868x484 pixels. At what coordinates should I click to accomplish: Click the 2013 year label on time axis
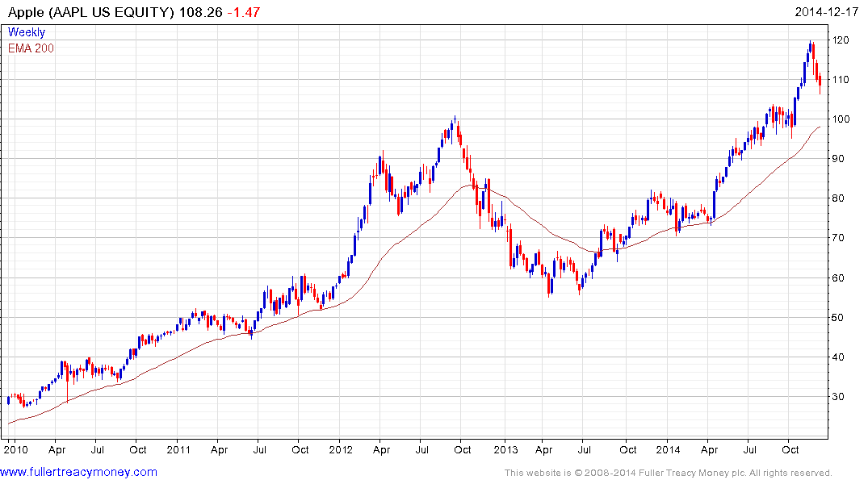click(505, 449)
